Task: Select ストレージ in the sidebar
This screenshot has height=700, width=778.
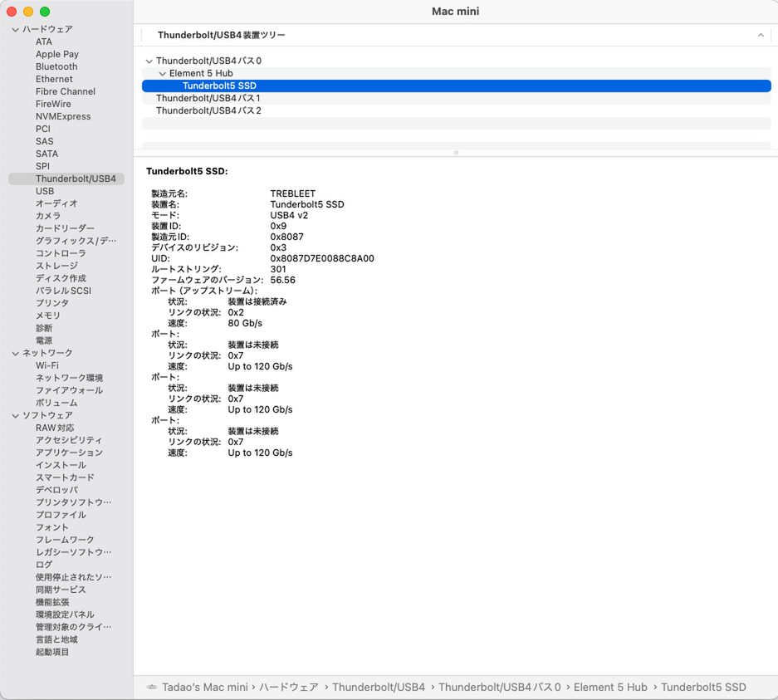Action: click(x=56, y=266)
